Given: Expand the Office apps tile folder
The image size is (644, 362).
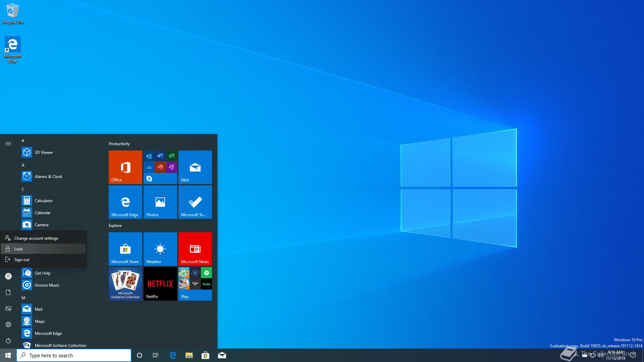Looking at the screenshot, I should [x=160, y=167].
